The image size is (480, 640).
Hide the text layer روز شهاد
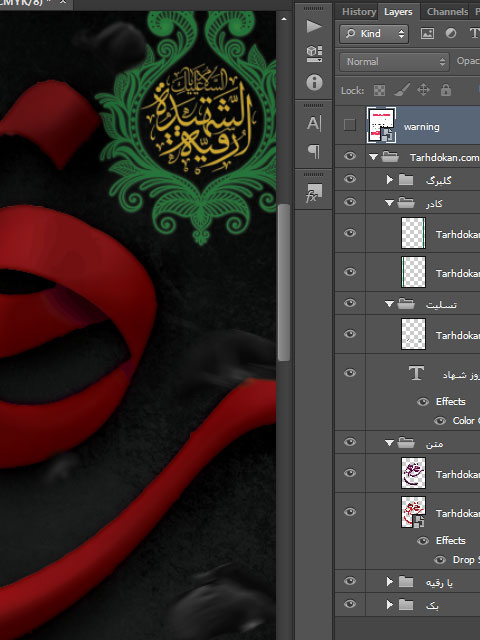[x=350, y=373]
